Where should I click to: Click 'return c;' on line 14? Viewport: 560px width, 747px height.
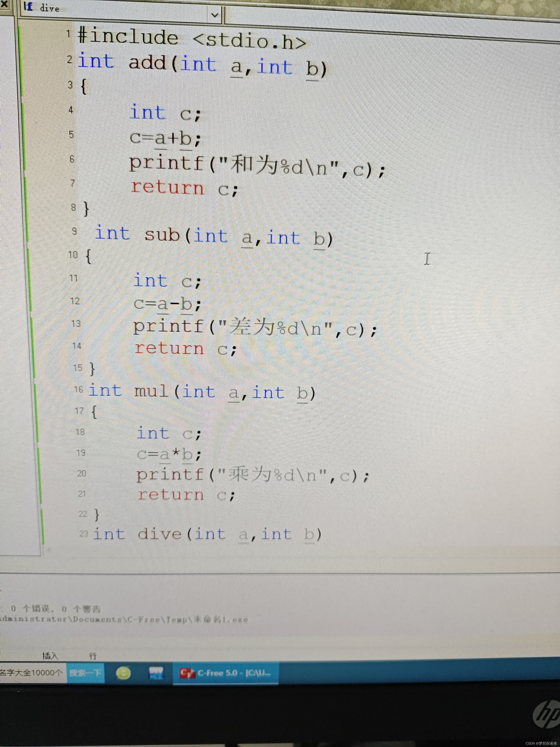[186, 349]
